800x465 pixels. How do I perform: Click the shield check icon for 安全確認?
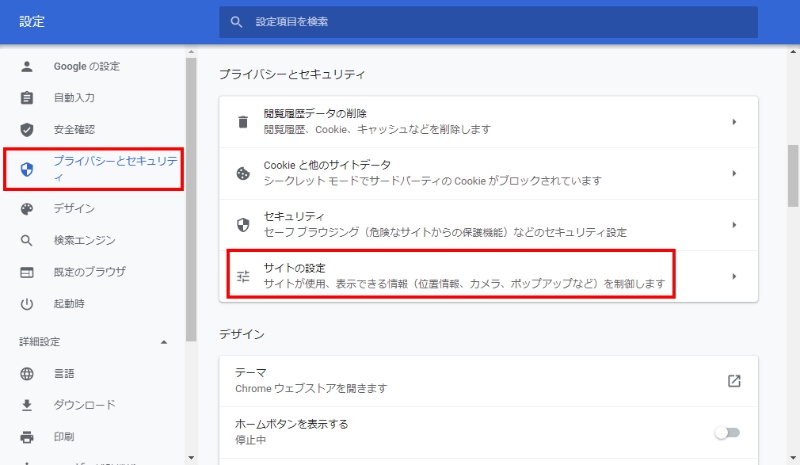(27, 129)
